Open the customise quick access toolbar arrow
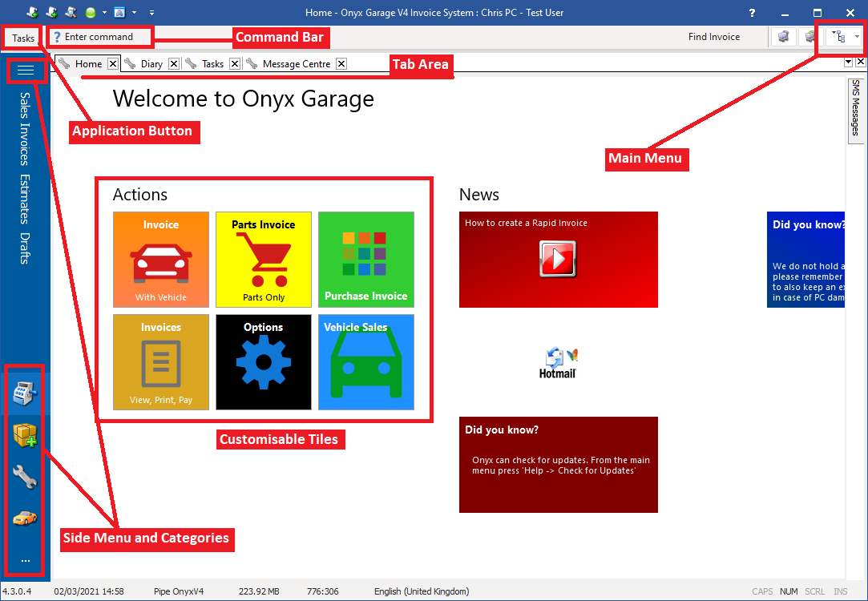 (x=151, y=12)
